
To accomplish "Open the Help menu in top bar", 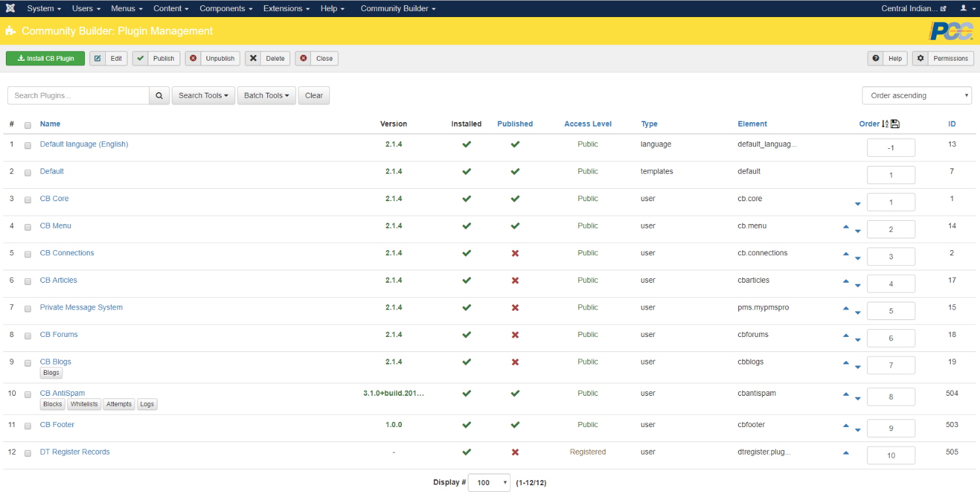I will click(x=333, y=8).
